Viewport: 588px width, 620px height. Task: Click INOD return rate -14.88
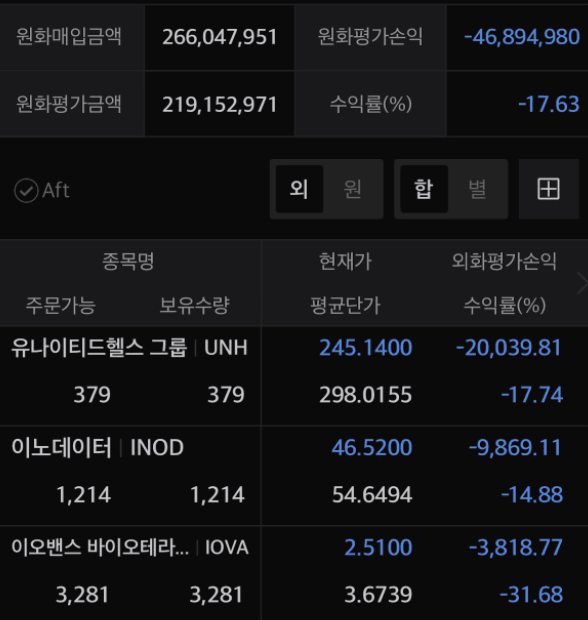[x=532, y=495]
